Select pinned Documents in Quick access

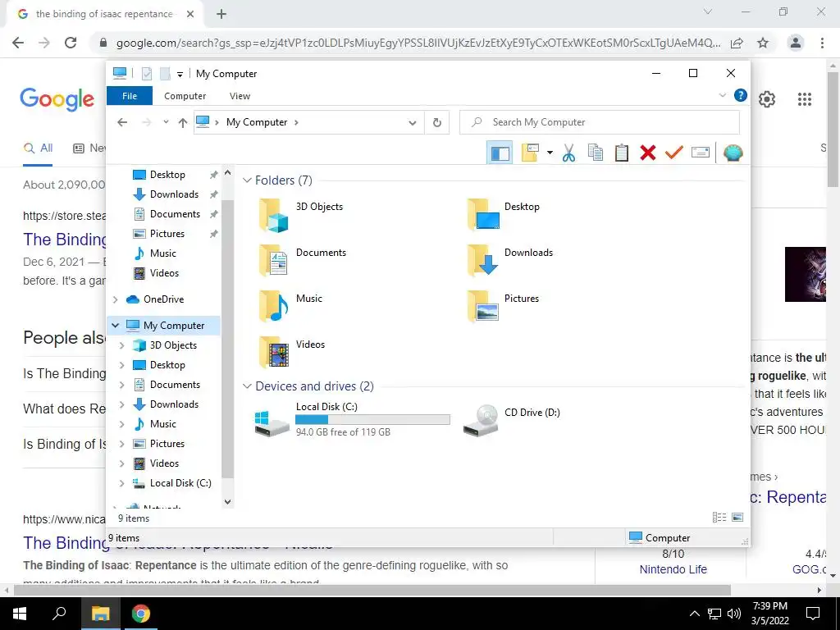[x=175, y=214]
